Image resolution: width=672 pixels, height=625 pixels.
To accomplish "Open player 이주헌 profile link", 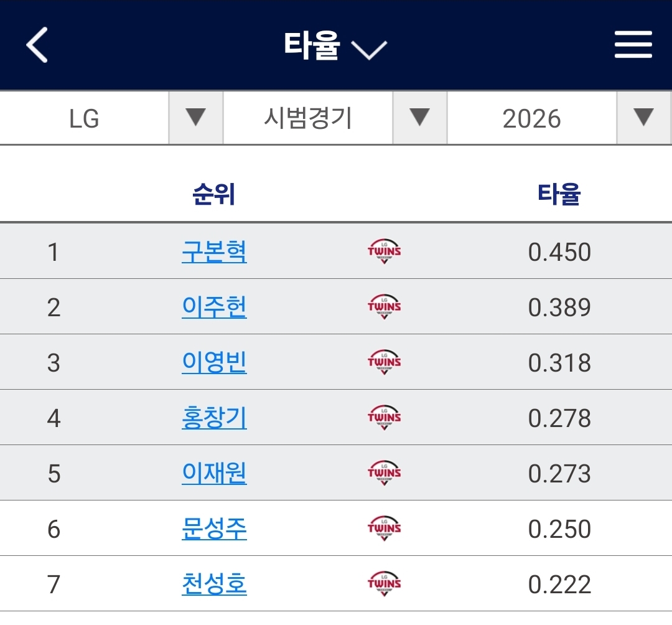I will coord(214,307).
